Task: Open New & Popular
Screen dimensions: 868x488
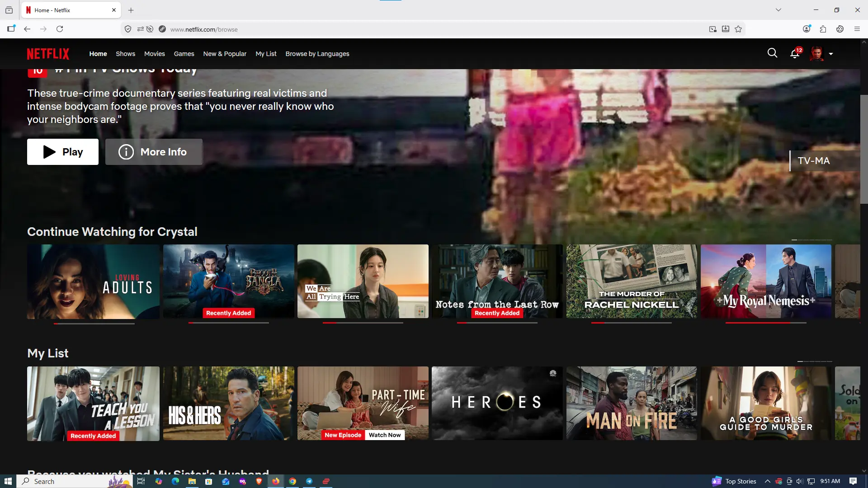Action: (x=225, y=54)
